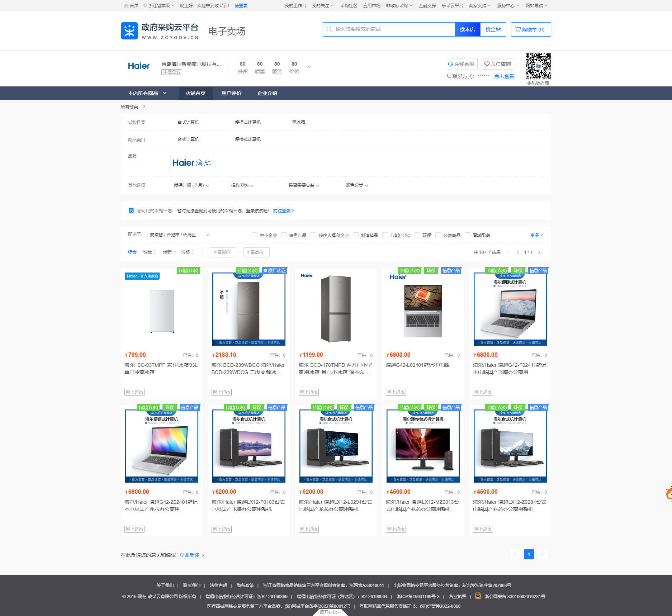Image resolution: width=672 pixels, height=616 pixels.
Task: Check the 中小企业 filter checkbox
Action: [x=255, y=235]
